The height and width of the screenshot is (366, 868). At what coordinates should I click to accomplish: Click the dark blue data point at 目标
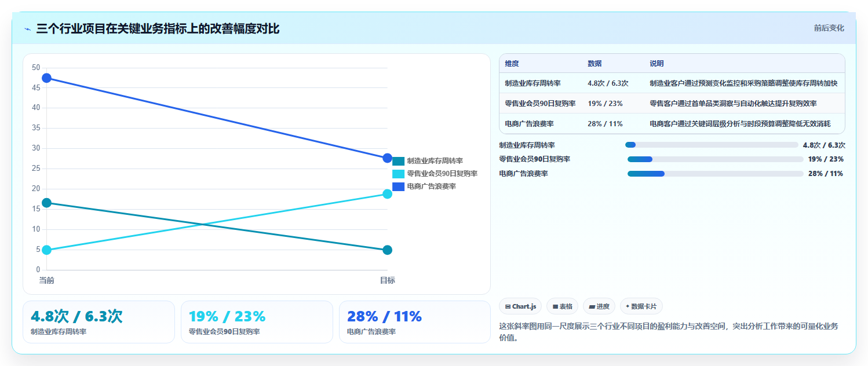pos(388,158)
